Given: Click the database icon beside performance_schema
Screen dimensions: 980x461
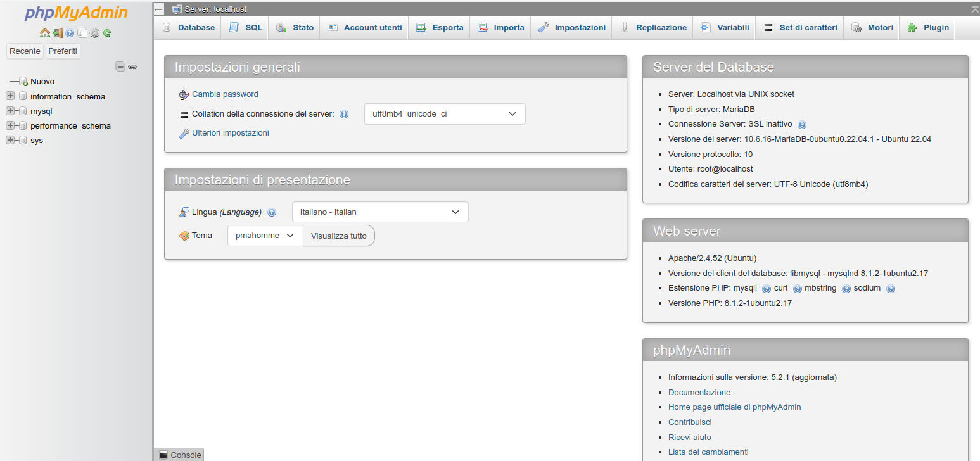Looking at the screenshot, I should pyautogui.click(x=23, y=125).
